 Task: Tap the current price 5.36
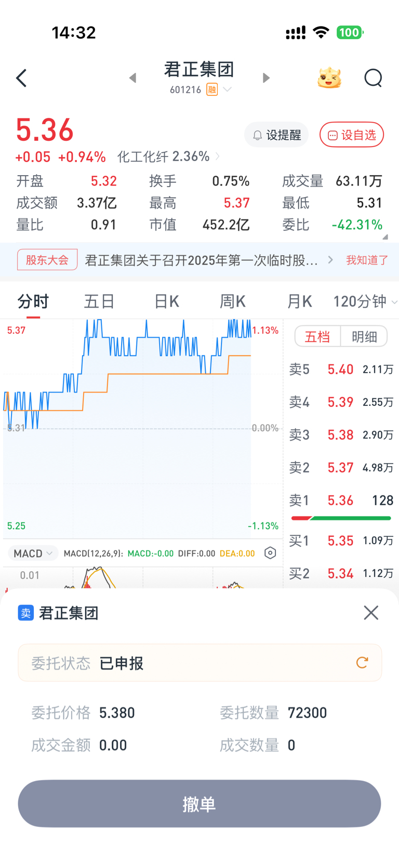45,130
